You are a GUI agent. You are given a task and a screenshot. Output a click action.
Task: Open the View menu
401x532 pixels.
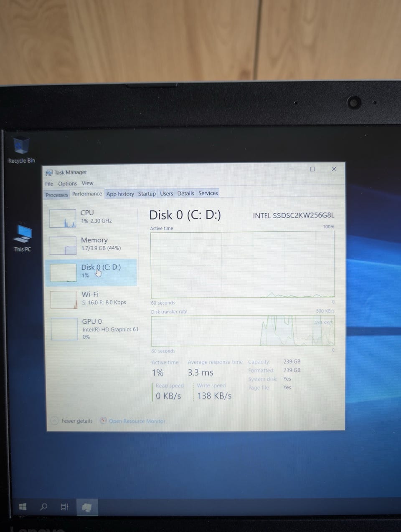pyautogui.click(x=87, y=183)
